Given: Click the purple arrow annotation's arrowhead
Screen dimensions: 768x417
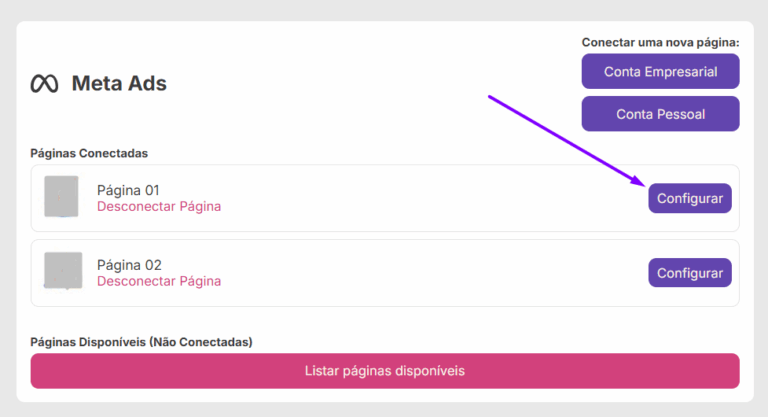Looking at the screenshot, I should [x=638, y=181].
